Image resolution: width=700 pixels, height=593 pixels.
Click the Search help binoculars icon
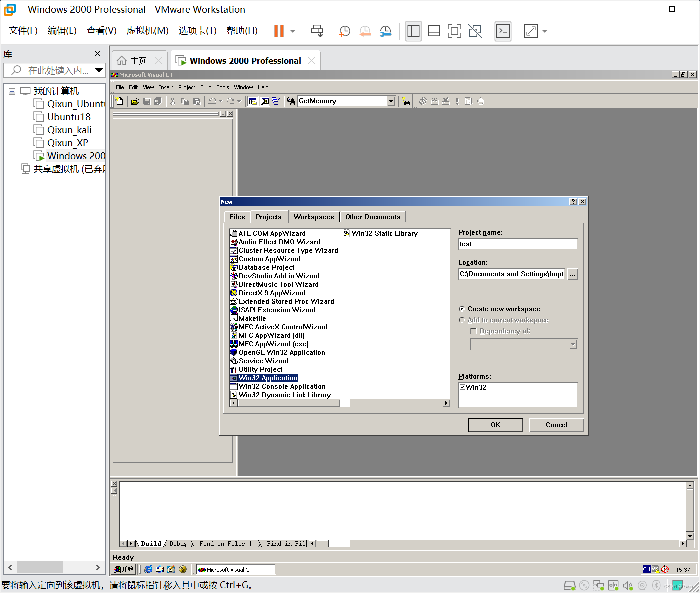(x=406, y=101)
